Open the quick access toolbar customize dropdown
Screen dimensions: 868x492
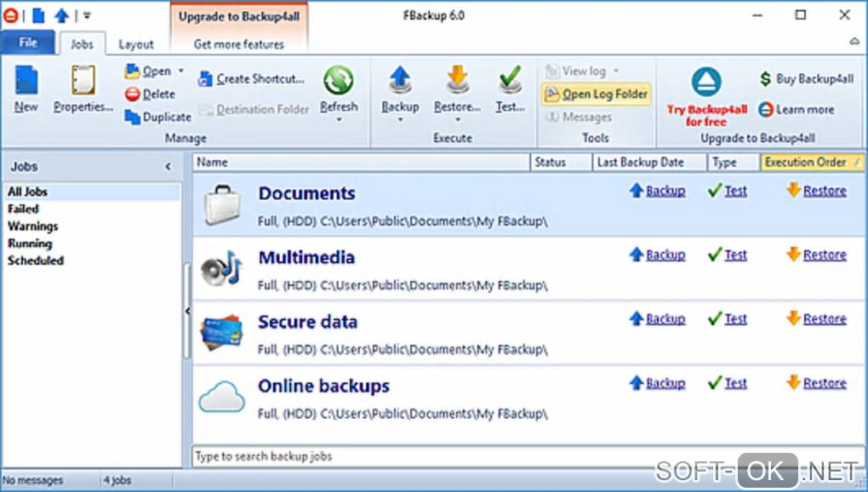tap(87, 15)
